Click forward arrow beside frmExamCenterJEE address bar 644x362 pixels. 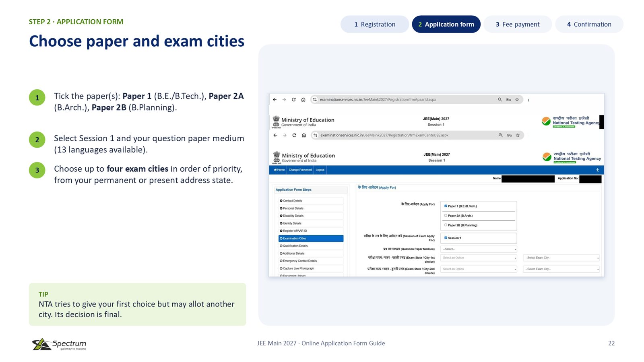[x=285, y=136]
